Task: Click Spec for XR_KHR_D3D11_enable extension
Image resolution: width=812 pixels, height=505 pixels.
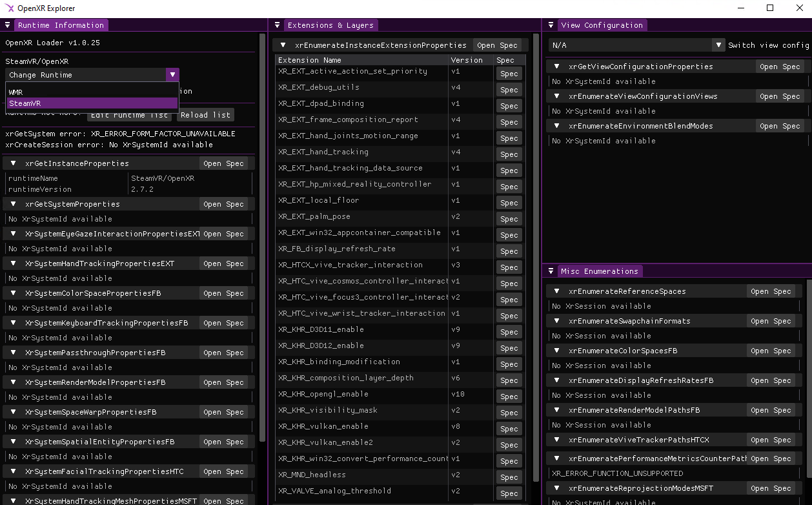Action: 509,332
